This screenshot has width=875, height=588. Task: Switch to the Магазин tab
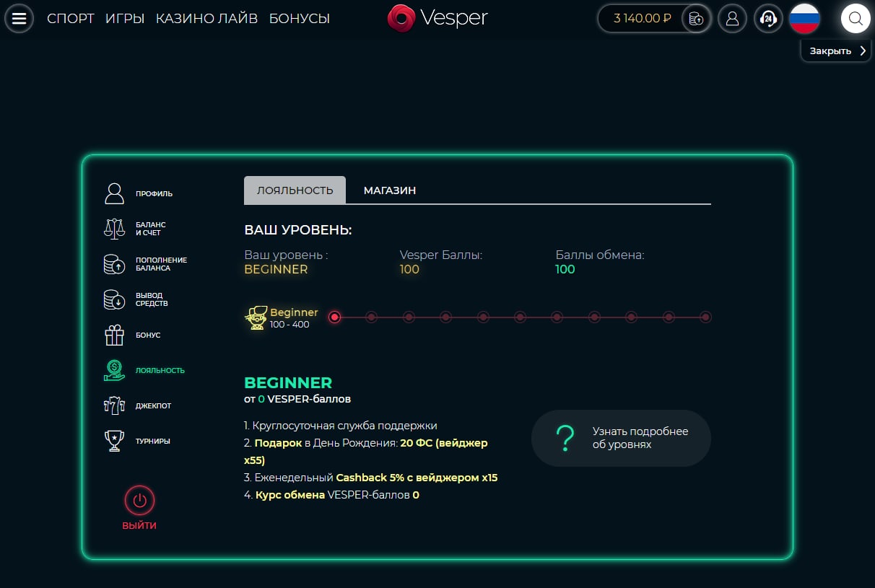click(x=389, y=190)
